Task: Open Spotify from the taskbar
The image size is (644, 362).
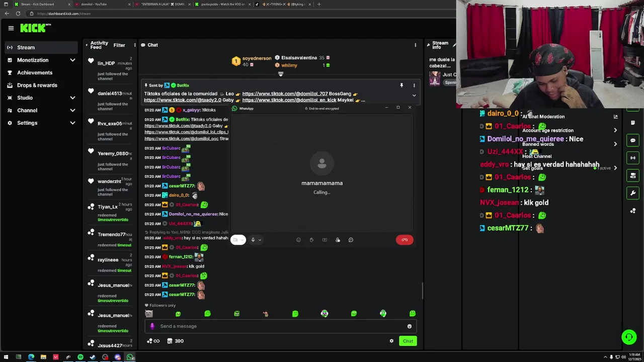Action: coord(80,357)
